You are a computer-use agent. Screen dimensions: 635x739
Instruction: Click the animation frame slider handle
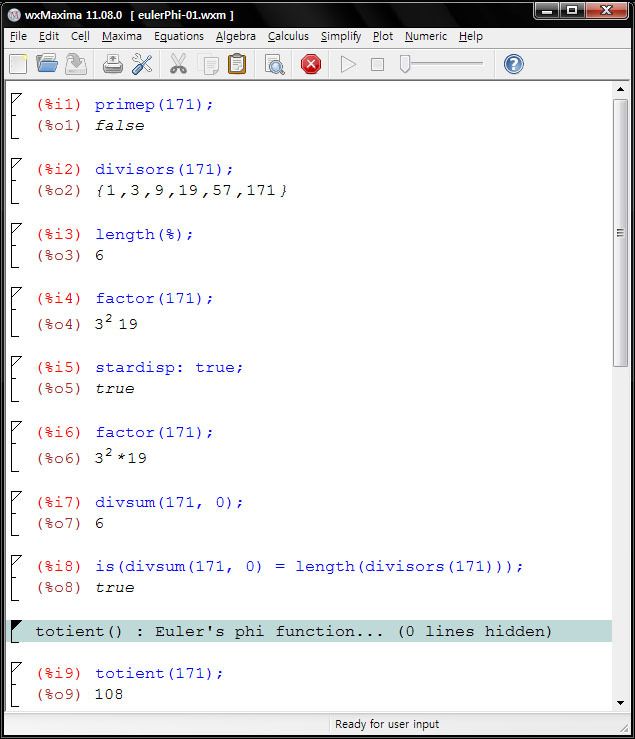(x=405, y=64)
